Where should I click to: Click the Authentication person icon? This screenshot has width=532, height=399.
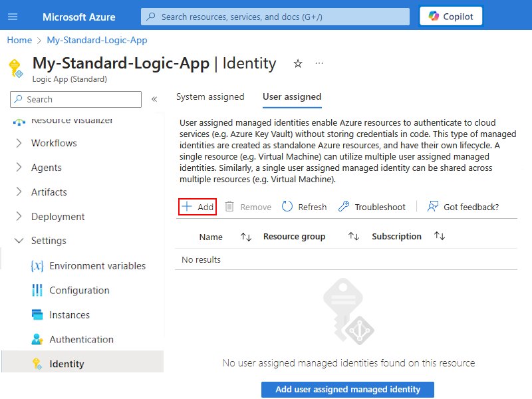(37, 339)
